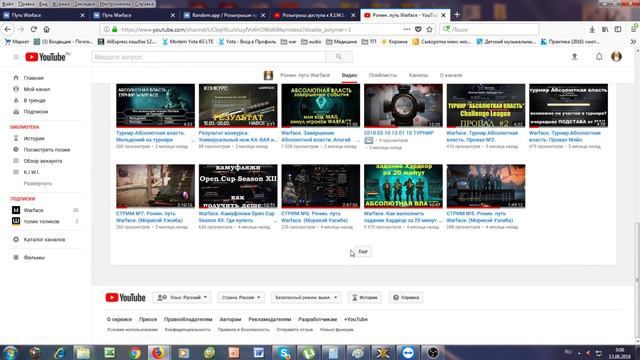Open Посмотреть позже in the sidebar
The height and width of the screenshot is (360, 640).
point(47,150)
